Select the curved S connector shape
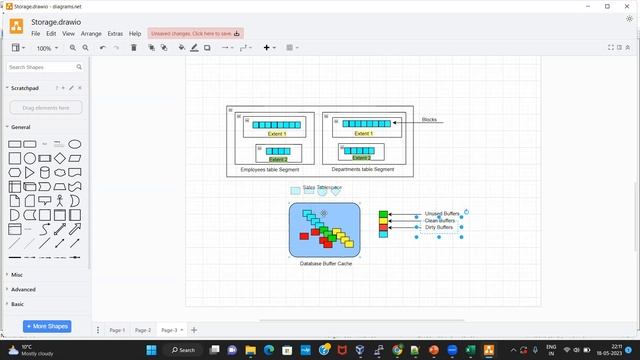Image resolution: width=640 pixels, height=360 pixels. 44,229
